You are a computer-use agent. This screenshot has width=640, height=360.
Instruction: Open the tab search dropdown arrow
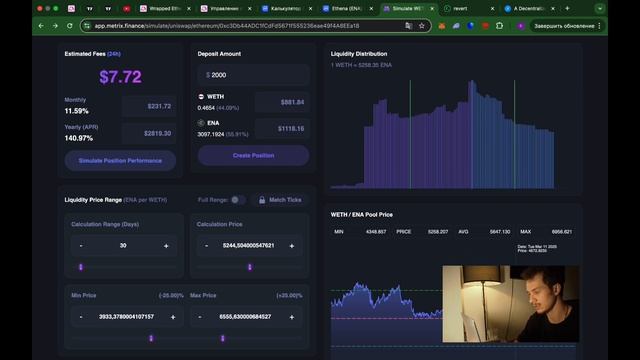[600, 8]
